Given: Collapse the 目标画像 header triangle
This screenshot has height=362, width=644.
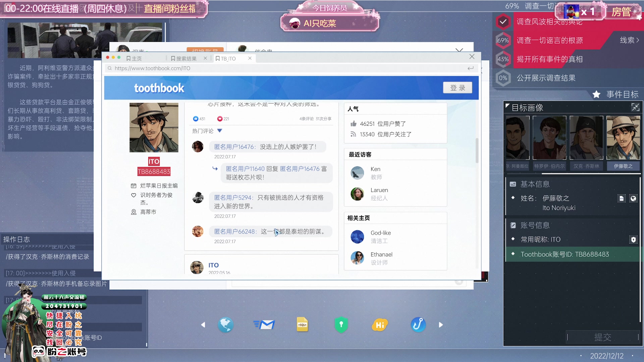Looking at the screenshot, I should tap(507, 106).
